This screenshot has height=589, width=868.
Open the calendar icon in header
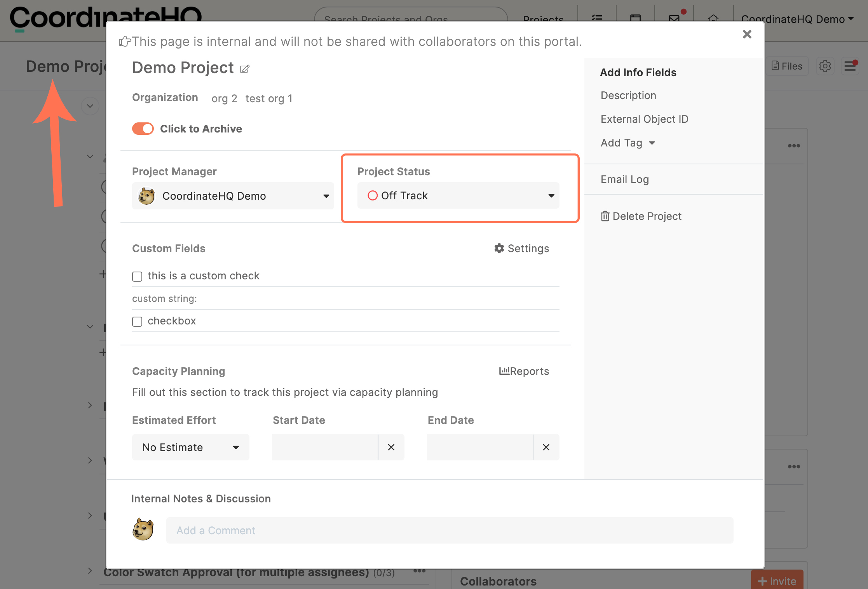(x=636, y=18)
